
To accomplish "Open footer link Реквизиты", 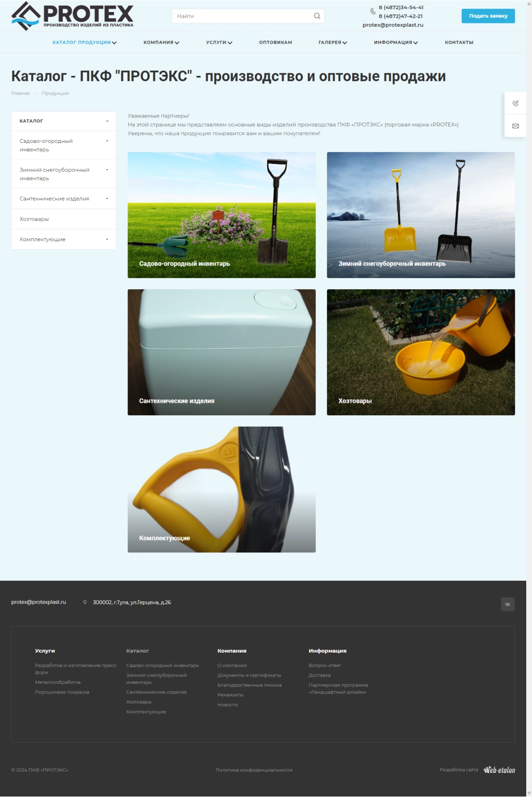I will click(231, 695).
